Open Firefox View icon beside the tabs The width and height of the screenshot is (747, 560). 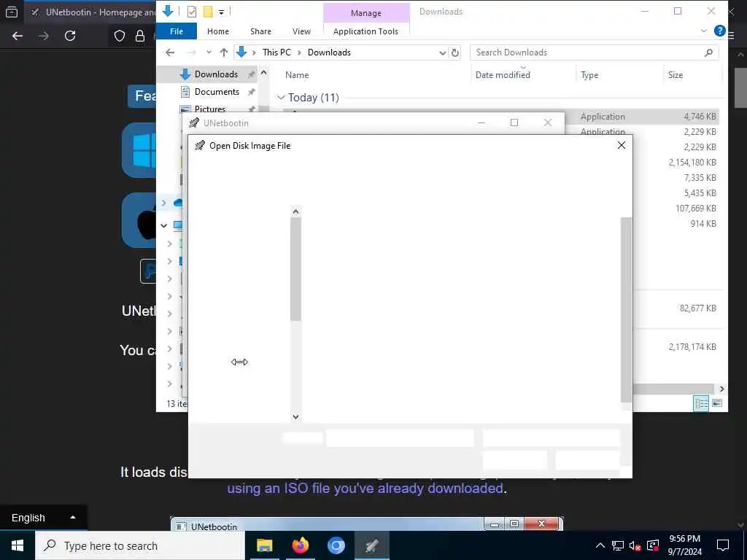pyautogui.click(x=12, y=12)
